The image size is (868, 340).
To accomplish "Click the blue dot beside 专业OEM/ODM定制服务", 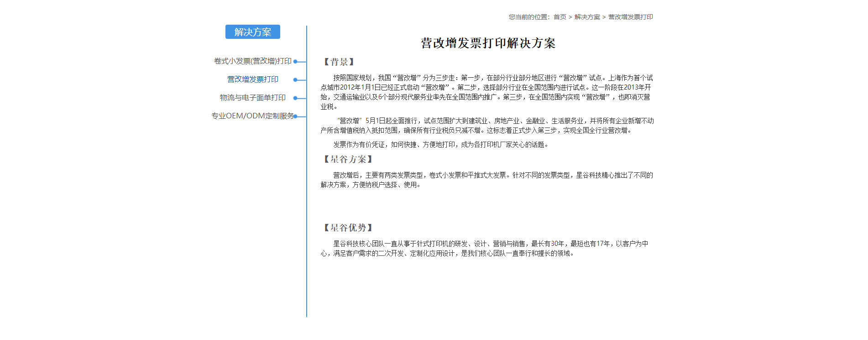I will click(296, 117).
